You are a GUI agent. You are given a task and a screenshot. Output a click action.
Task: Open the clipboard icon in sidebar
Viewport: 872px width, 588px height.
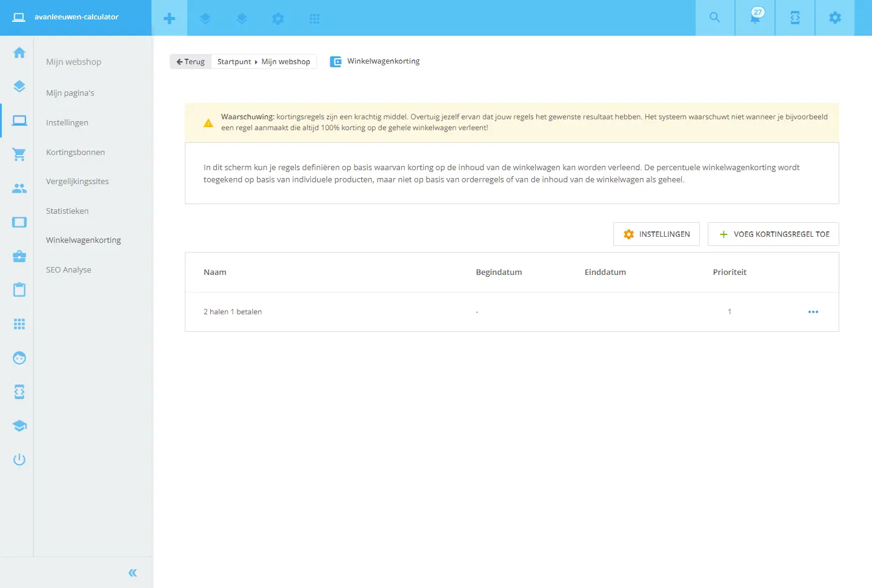point(19,289)
